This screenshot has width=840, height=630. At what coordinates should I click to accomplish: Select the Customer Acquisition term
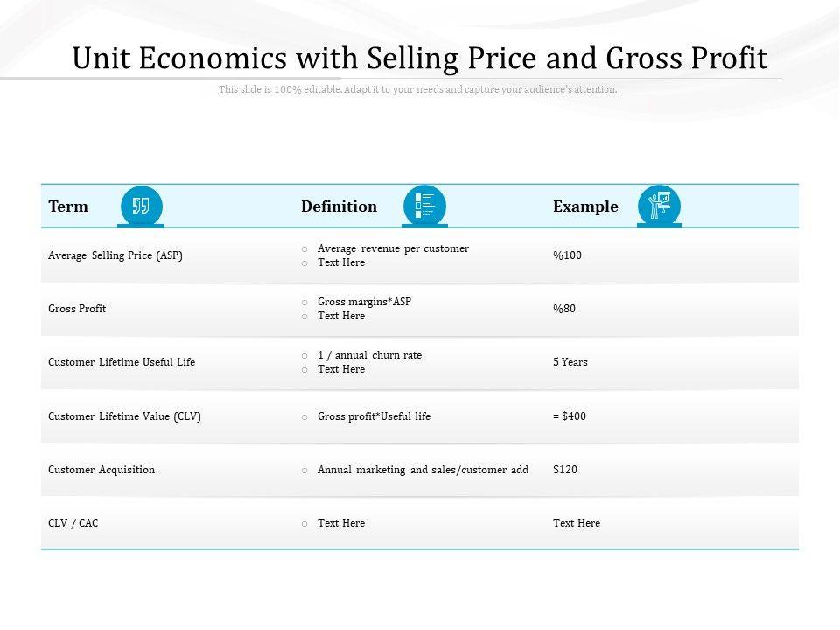tap(101, 470)
